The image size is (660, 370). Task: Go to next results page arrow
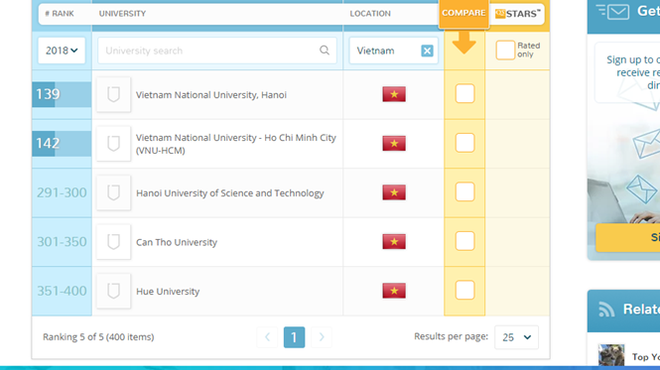(x=321, y=337)
